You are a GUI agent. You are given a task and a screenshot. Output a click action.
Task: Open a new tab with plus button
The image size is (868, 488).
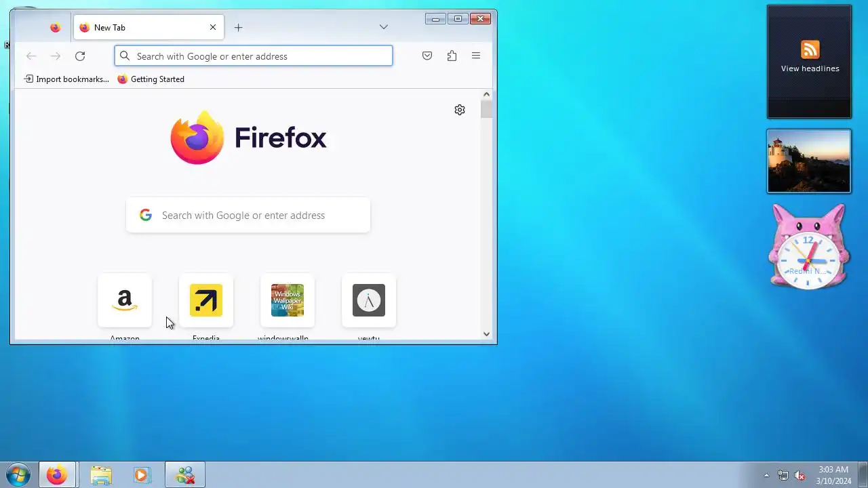238,28
